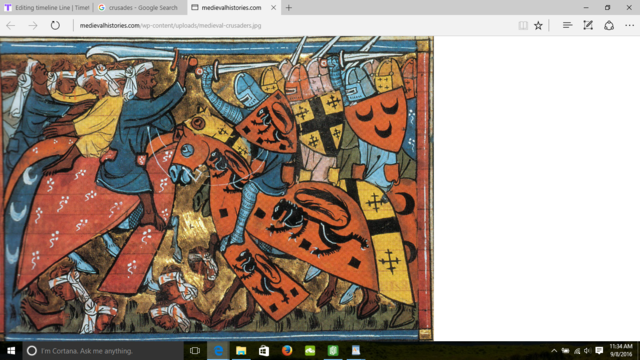
Task: Open Windows Store from taskbar
Action: pos(264,351)
